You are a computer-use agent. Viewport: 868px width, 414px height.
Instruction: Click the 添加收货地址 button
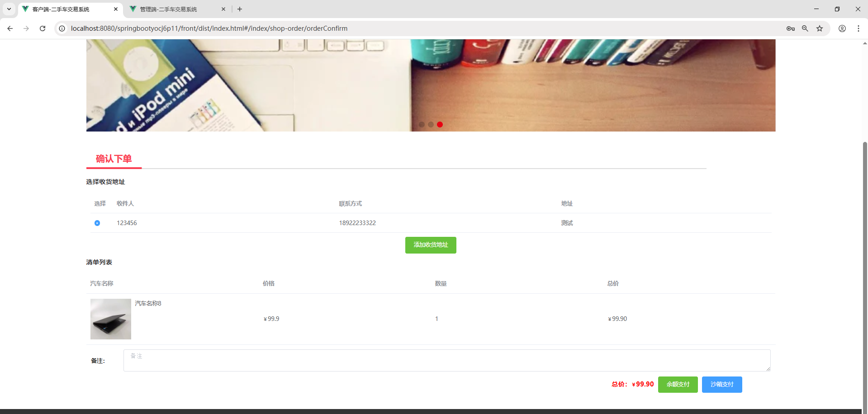[431, 245]
